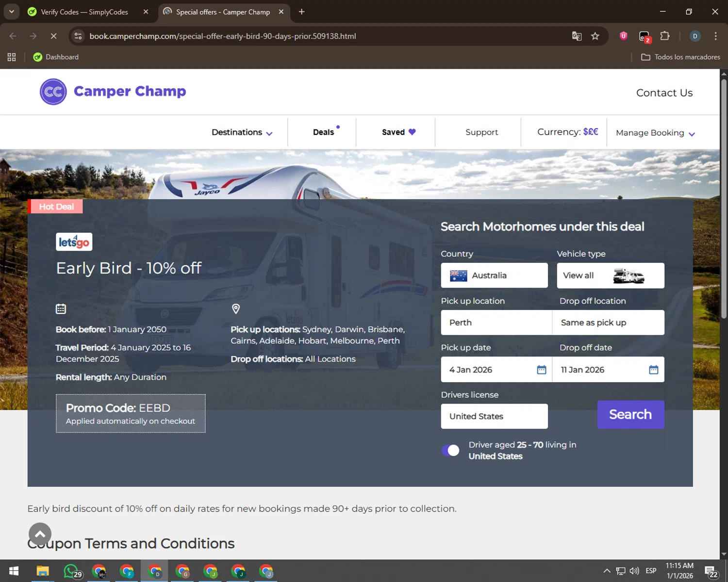
Task: Click the calendar icon above Book before
Action: [x=61, y=309]
